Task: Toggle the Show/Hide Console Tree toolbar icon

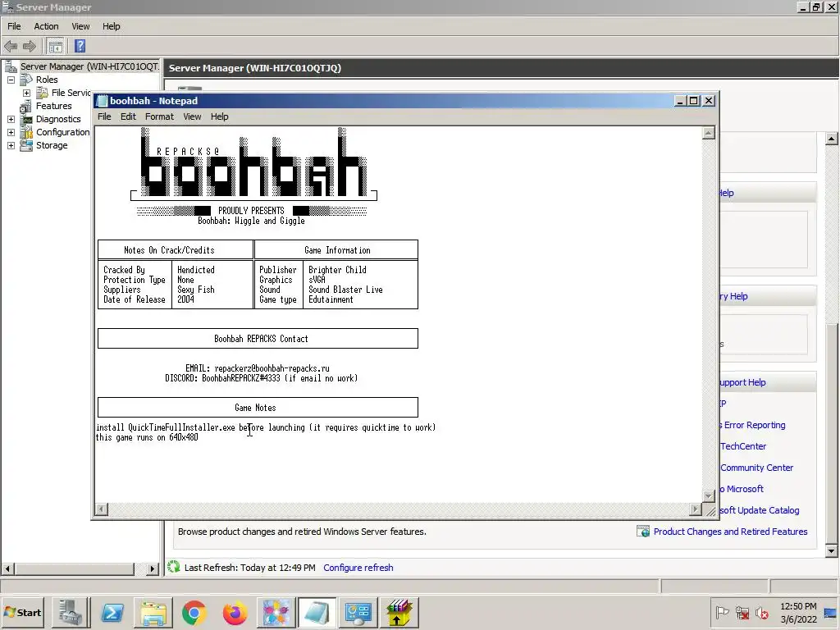Action: [55, 46]
